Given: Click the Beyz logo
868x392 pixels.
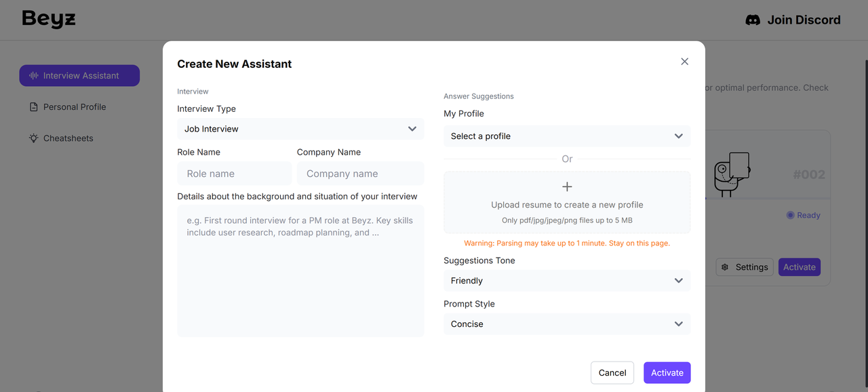Looking at the screenshot, I should [x=49, y=19].
